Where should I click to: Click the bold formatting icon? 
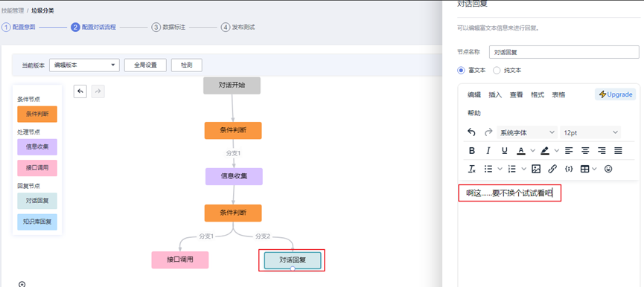(472, 150)
